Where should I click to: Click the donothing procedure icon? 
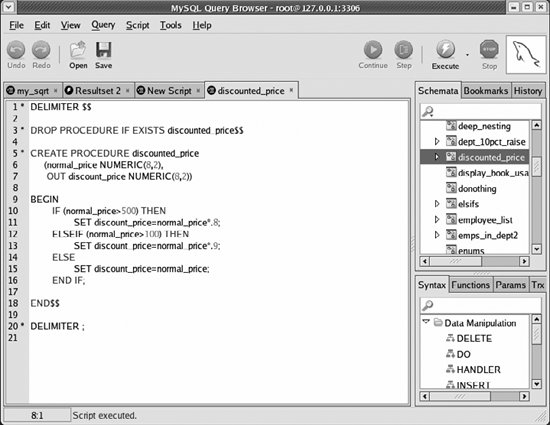coord(451,188)
